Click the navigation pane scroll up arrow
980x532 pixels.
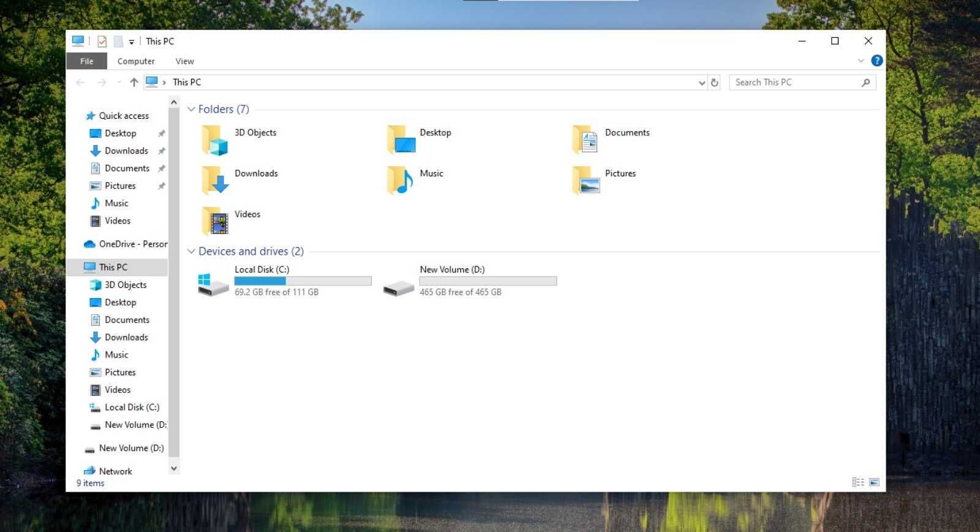174,102
